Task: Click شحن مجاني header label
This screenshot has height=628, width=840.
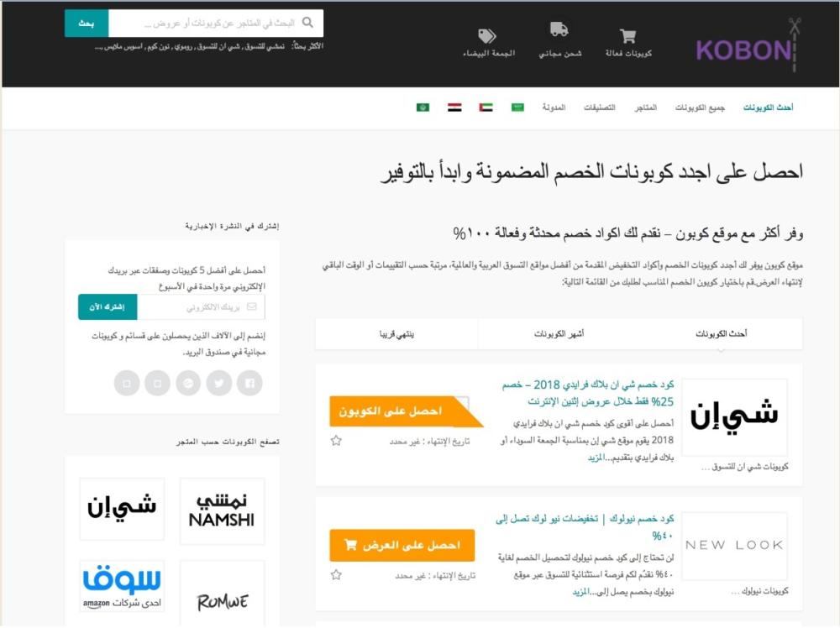Action: tap(559, 53)
